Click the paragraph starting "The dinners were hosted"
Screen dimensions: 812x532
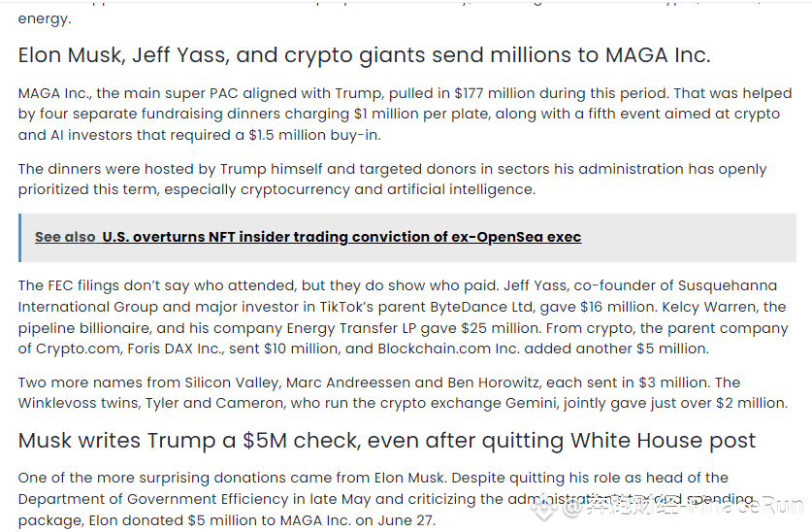(x=392, y=180)
